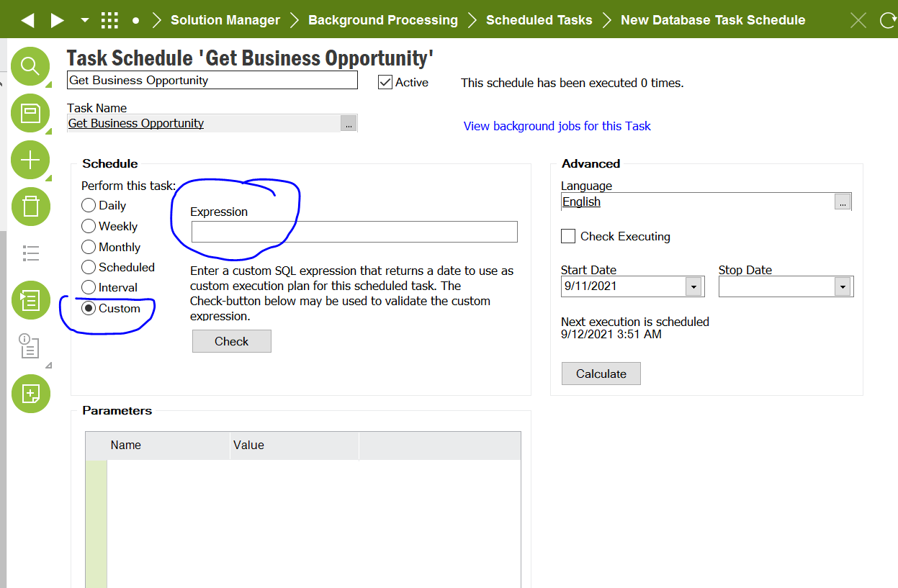Open the apps grid menu icon

pyautogui.click(x=109, y=20)
